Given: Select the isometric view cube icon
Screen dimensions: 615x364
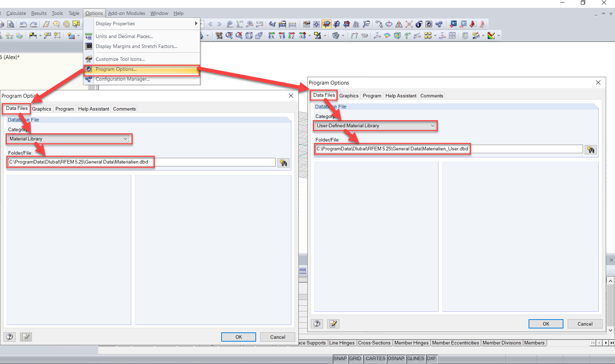Looking at the screenshot, I should click(x=249, y=36).
